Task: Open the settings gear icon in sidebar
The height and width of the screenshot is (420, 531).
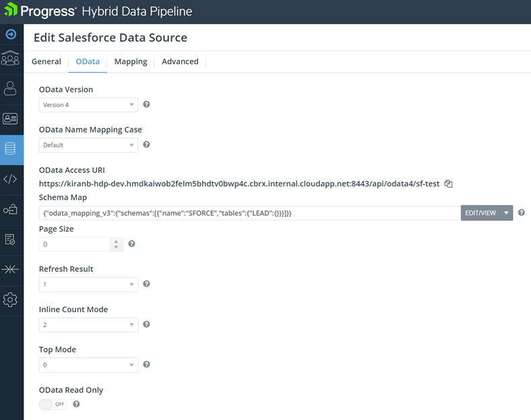Action: [10, 300]
